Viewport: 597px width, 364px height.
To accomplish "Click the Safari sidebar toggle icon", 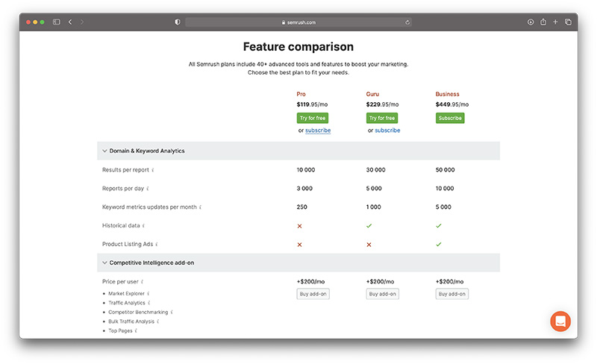I will (56, 22).
